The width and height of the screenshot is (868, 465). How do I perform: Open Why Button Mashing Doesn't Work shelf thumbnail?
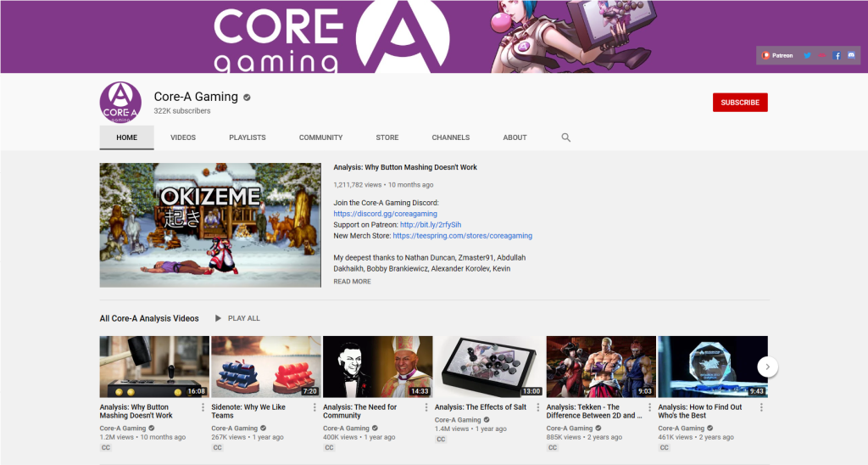pos(154,367)
